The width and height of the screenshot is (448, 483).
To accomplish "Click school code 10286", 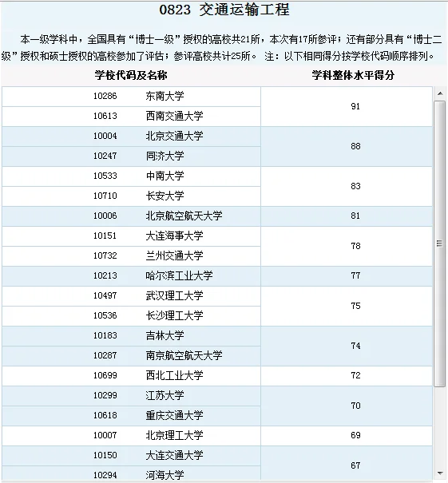I will point(105,97).
